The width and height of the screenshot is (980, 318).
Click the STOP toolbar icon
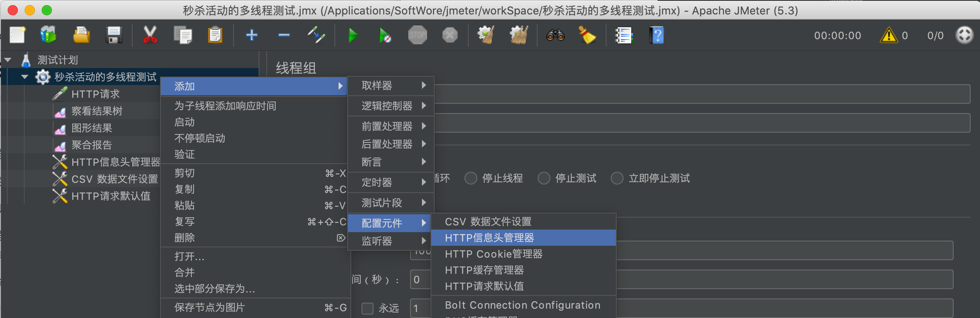coord(417,35)
